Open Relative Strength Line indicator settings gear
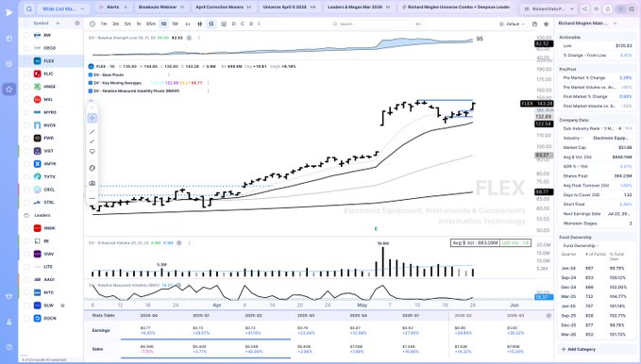The image size is (641, 364). [x=189, y=38]
